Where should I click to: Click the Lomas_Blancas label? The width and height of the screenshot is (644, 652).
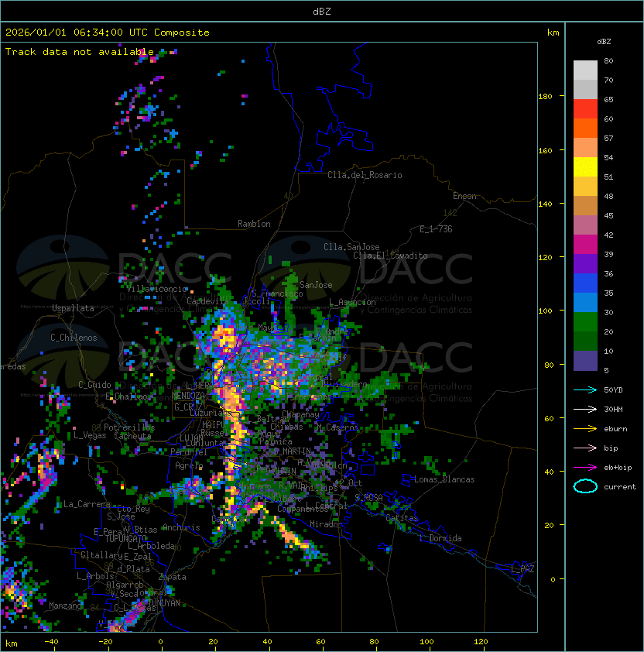444,479
